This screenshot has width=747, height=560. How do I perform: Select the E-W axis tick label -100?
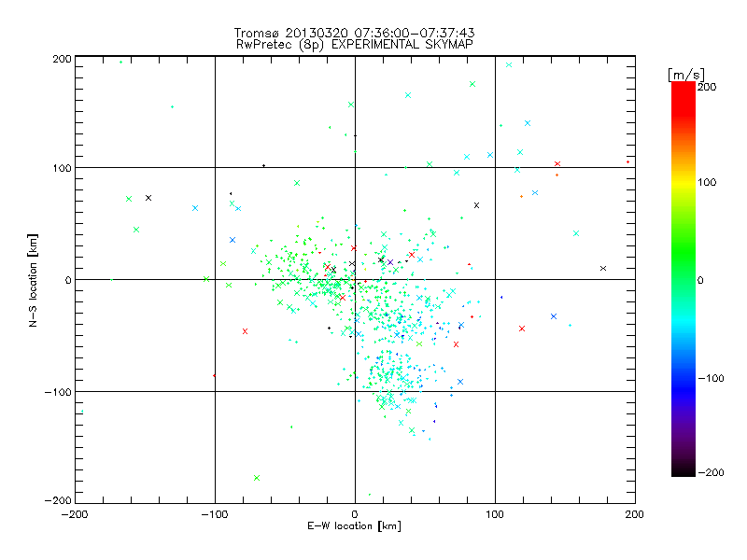coord(215,514)
